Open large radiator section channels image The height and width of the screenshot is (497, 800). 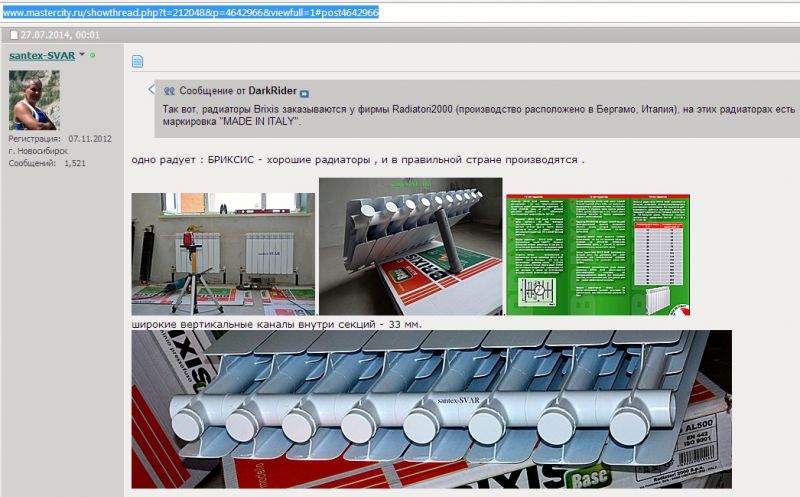[431, 409]
